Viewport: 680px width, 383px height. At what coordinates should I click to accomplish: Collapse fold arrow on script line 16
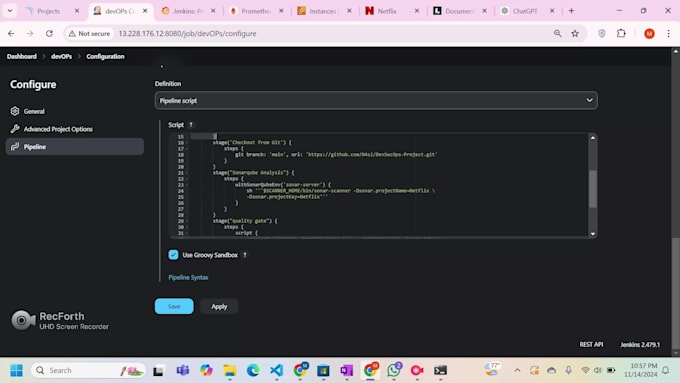(x=186, y=143)
